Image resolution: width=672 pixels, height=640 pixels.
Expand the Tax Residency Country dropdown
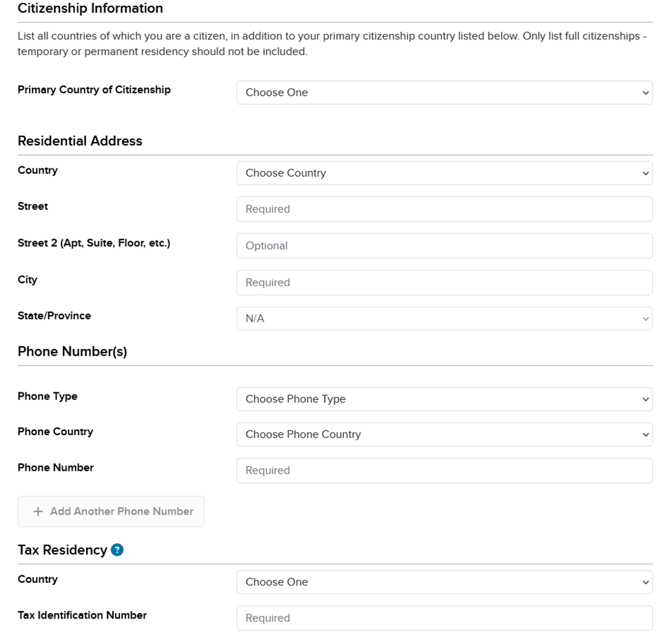tap(444, 582)
